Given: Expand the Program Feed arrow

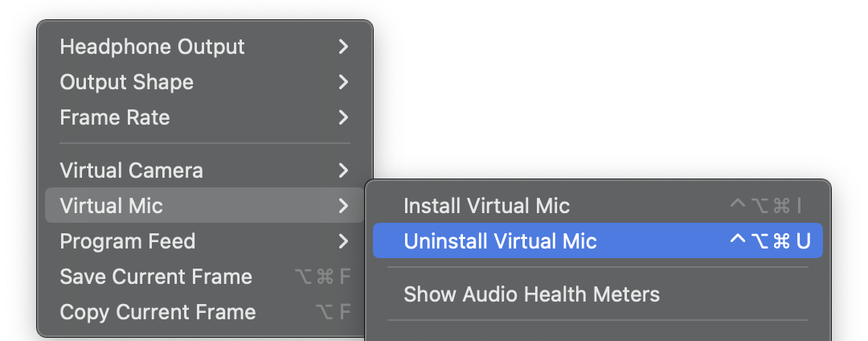Looking at the screenshot, I should (x=344, y=241).
